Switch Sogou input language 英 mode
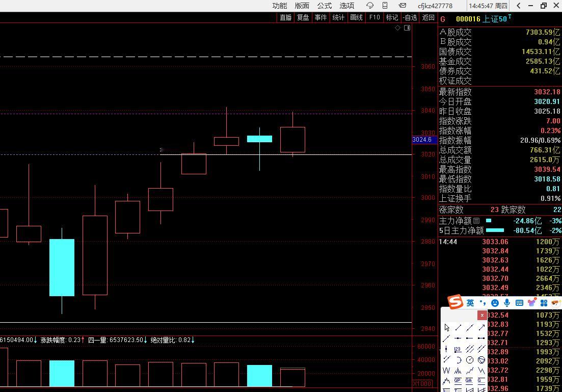This screenshot has width=562, height=392. [x=470, y=303]
